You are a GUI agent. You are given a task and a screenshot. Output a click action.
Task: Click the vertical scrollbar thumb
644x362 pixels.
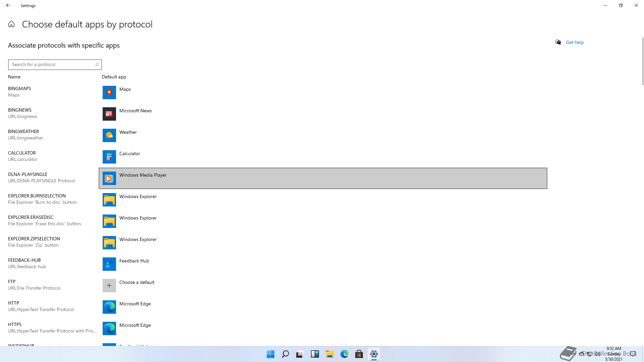pos(643,61)
